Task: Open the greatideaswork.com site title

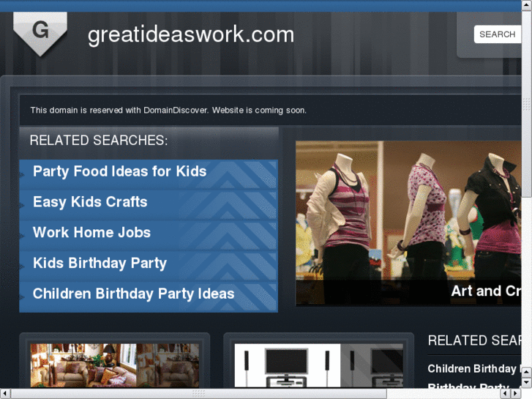Action: pyautogui.click(x=191, y=34)
